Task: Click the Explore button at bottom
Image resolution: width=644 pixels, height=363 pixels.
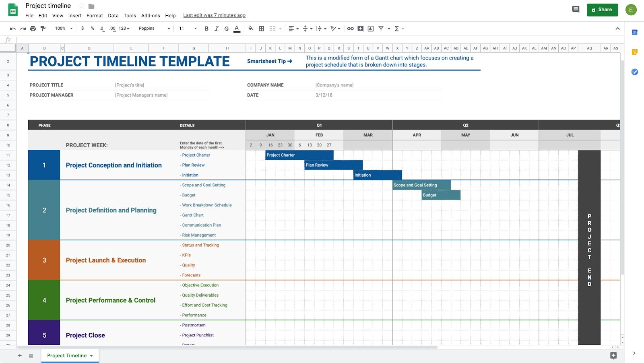Action: pyautogui.click(x=613, y=355)
